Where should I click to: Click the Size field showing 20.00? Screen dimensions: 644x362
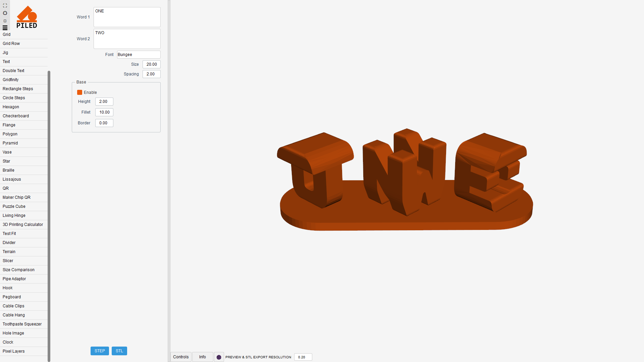point(152,64)
